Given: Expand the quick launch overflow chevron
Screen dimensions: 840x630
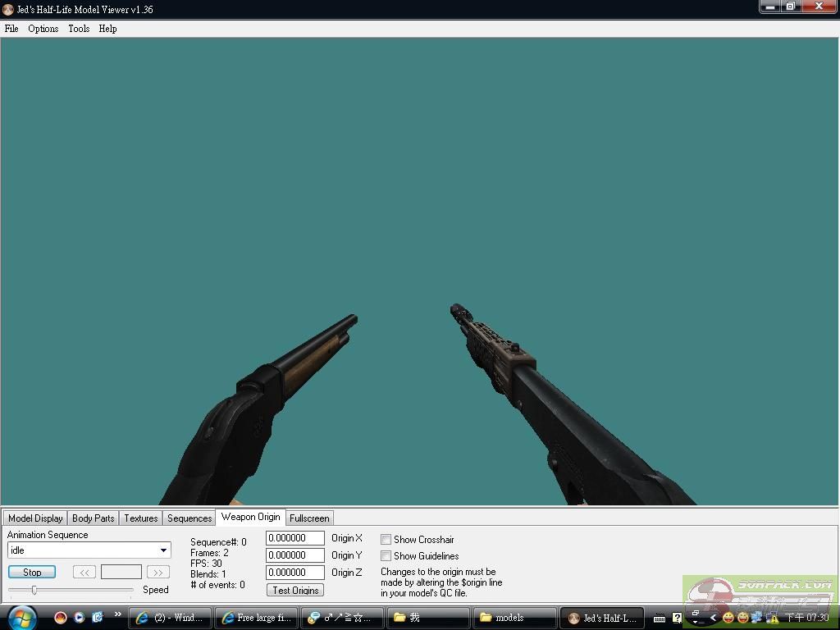Looking at the screenshot, I should (117, 614).
